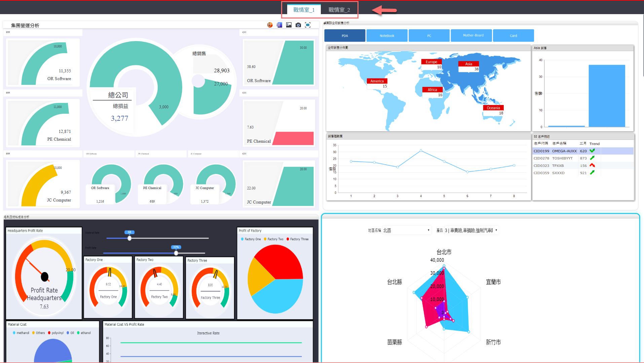
Task: Toggle Factory One legend in Profit of Factory
Action: (251, 239)
